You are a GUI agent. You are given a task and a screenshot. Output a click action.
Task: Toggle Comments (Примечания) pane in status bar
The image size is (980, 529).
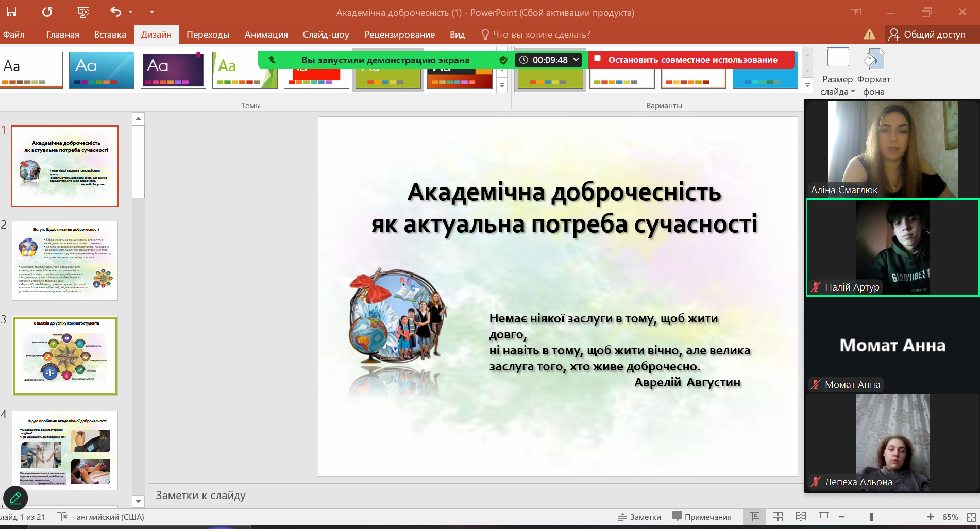point(702,517)
